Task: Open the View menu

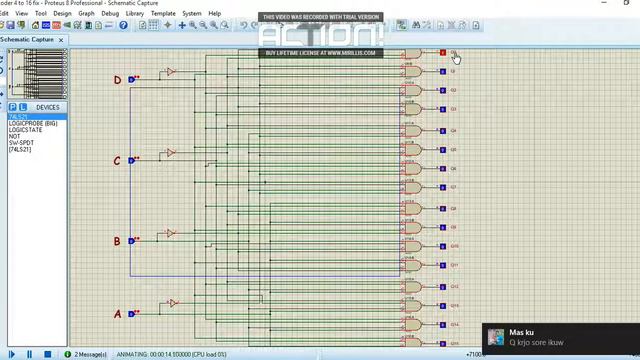Action: 22,13
